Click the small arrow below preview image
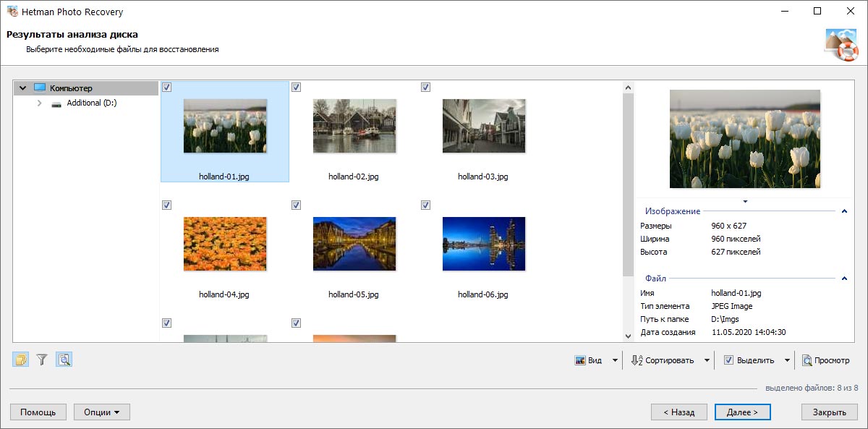This screenshot has height=429, width=868. (x=745, y=202)
